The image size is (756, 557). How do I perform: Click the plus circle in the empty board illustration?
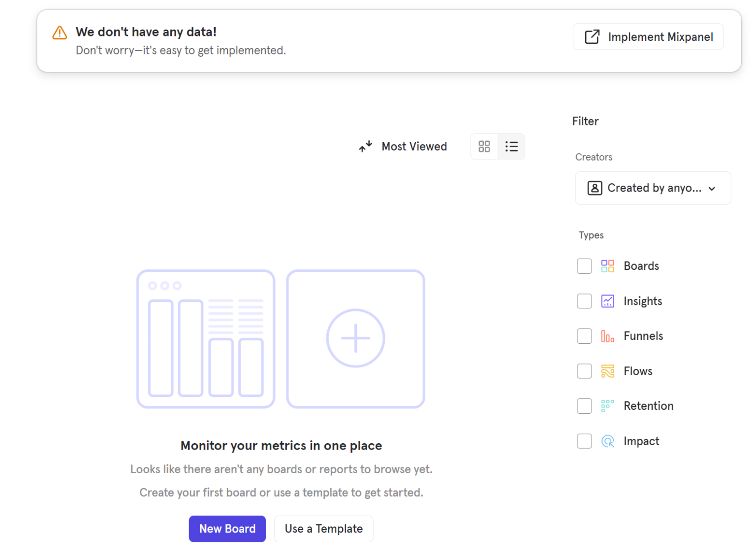355,338
